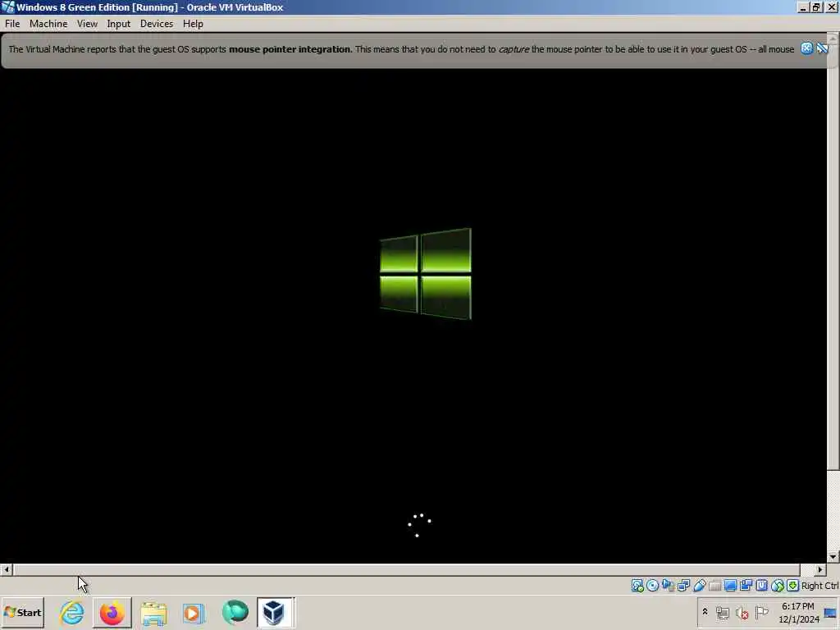The image size is (840, 630).
Task: Dismiss the mouse pointer integration notification
Action: click(806, 48)
